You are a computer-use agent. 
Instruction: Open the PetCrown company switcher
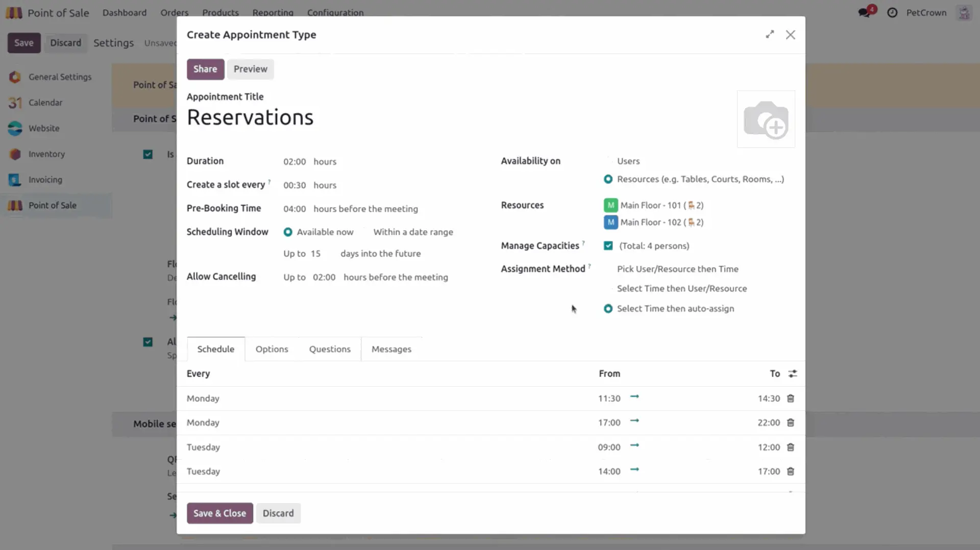point(926,13)
